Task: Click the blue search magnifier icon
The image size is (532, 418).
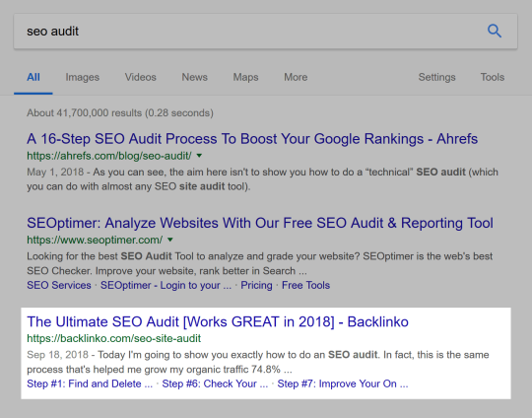Action: pos(495,31)
